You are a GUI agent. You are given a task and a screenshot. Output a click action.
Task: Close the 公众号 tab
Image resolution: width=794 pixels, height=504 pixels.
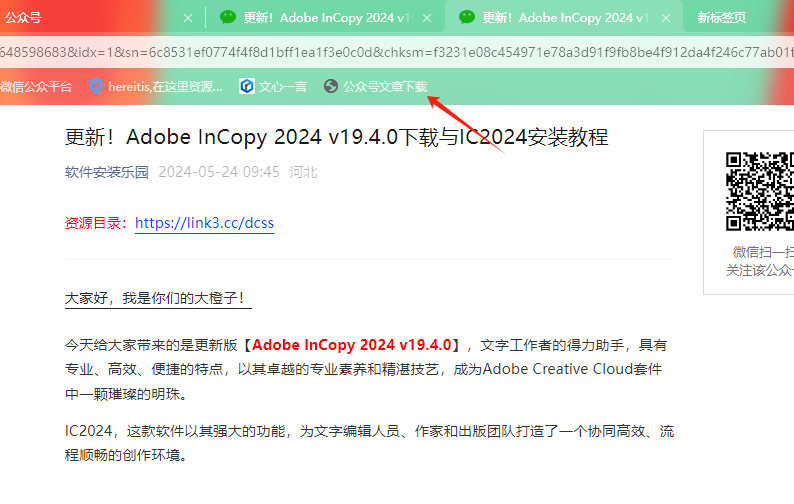pyautogui.click(x=188, y=18)
